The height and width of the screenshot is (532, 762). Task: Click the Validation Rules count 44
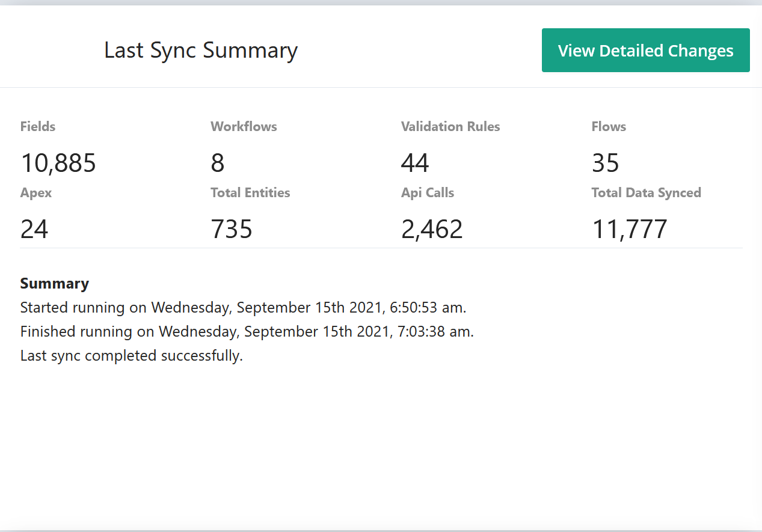415,163
